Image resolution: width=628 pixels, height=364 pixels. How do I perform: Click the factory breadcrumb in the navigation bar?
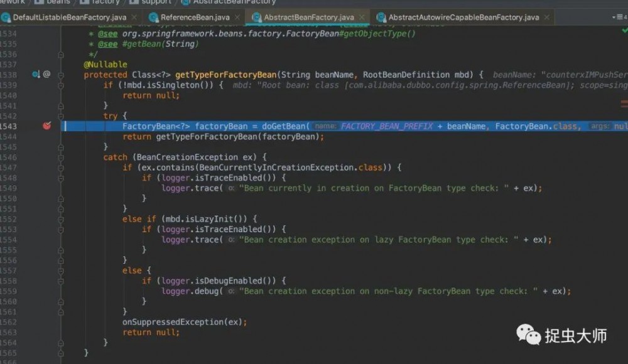[100, 2]
